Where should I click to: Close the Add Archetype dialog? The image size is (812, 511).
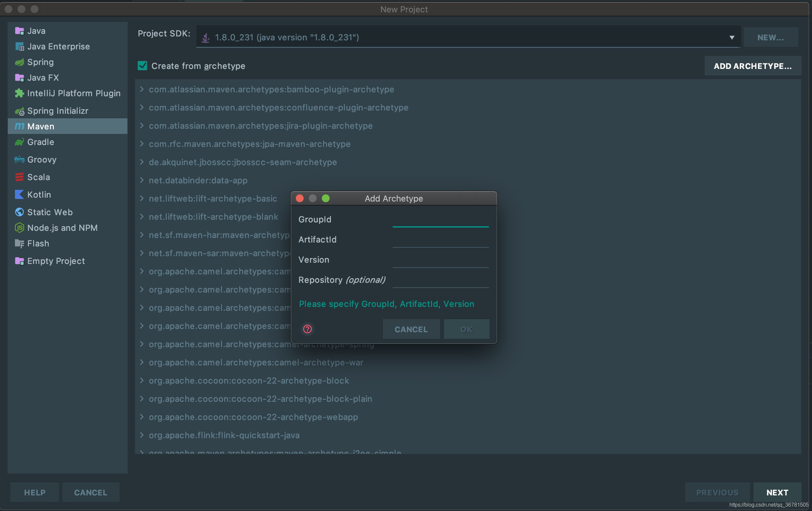tap(299, 198)
